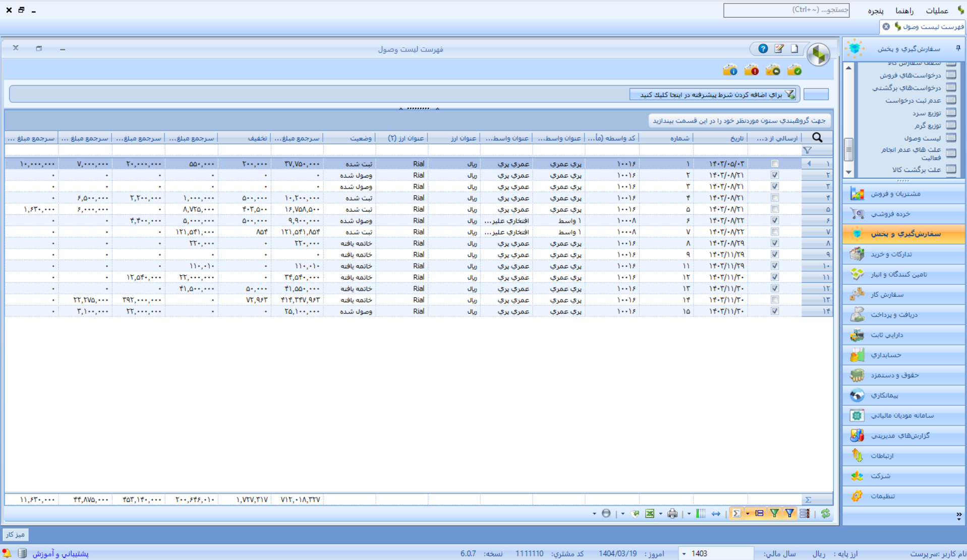Open the پنجره menu
Screen dimensions: 967x560
(x=876, y=11)
